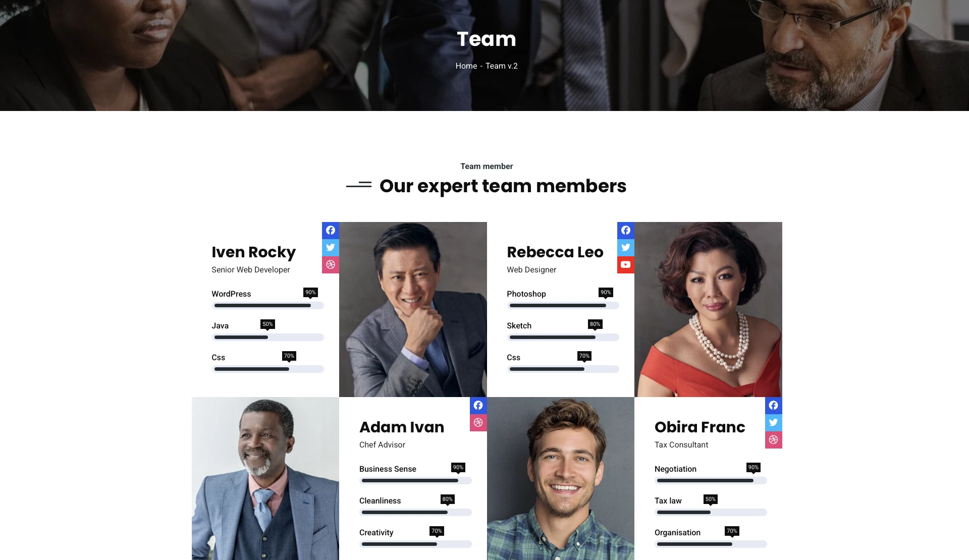Open Iven Rocky's Facebook profile icon
969x560 pixels.
tap(331, 231)
